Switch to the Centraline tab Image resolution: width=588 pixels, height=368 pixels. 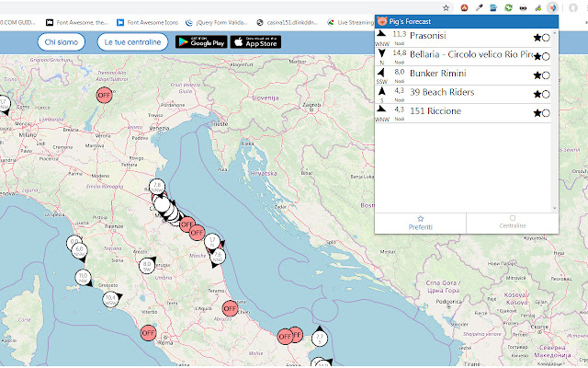513,223
